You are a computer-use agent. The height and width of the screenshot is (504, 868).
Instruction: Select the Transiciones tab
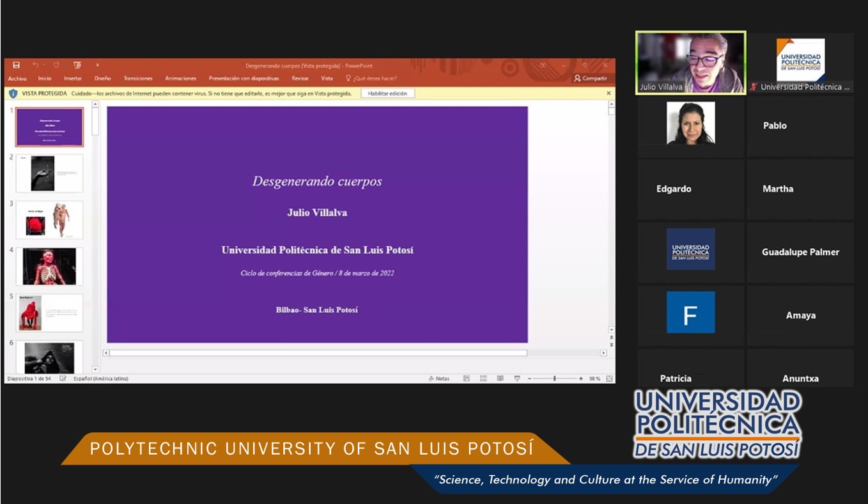click(x=138, y=79)
